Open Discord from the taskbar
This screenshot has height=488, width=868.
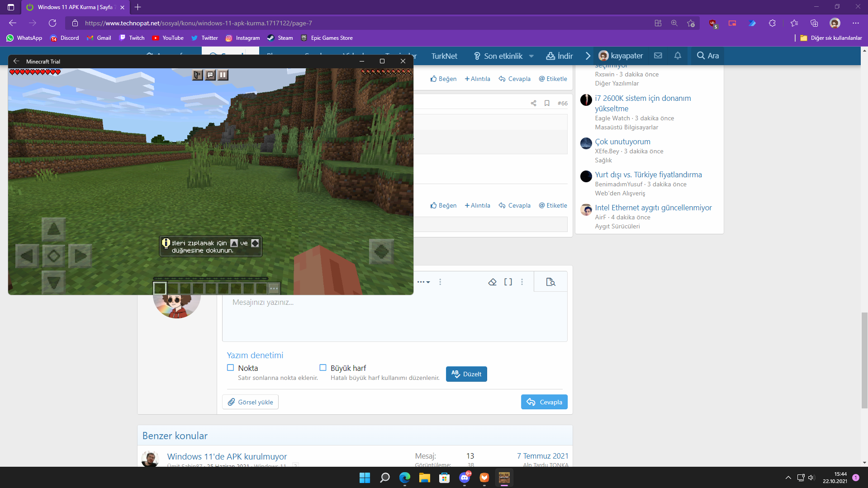click(465, 478)
